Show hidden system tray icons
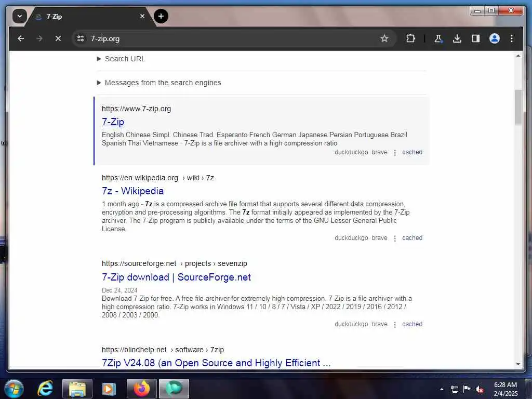This screenshot has height=399, width=532. click(x=442, y=390)
